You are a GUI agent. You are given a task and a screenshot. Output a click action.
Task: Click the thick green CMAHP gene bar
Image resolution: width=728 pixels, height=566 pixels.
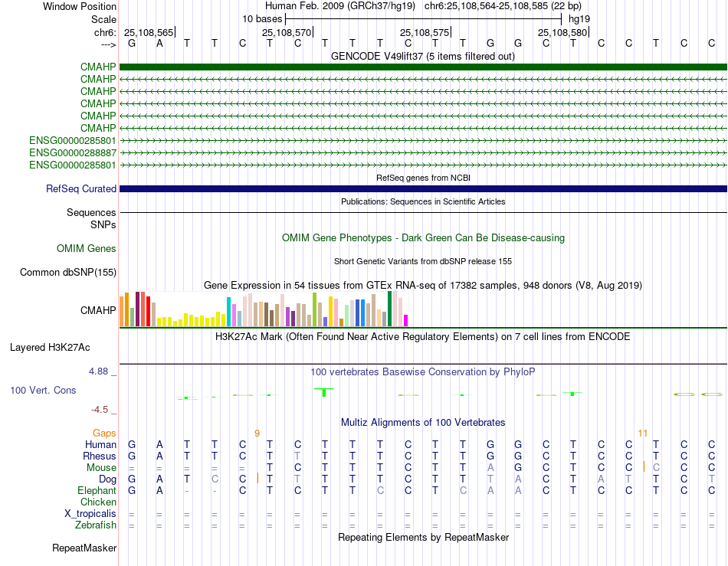tap(423, 67)
